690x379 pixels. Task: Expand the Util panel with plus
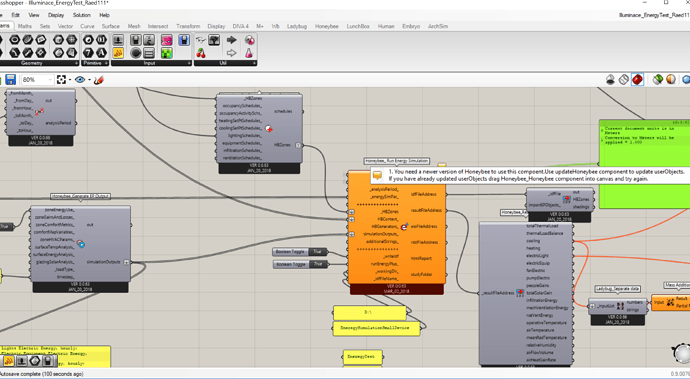pos(254,63)
